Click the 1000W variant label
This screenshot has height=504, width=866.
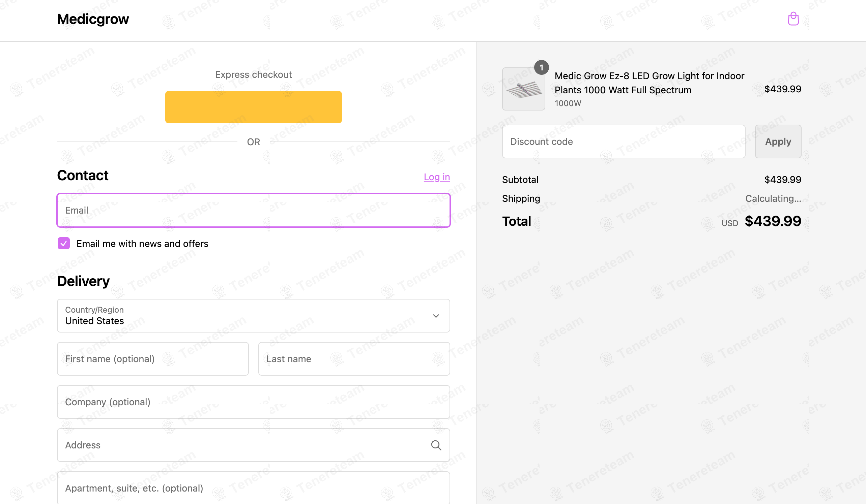[568, 103]
